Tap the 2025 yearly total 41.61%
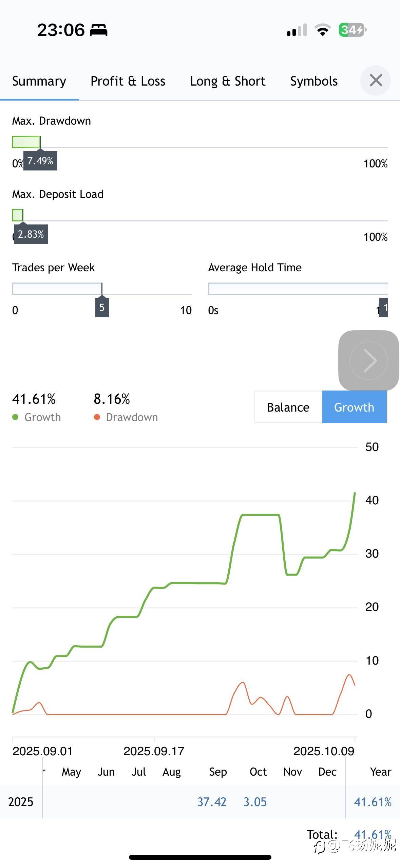The image size is (400, 868). click(373, 802)
